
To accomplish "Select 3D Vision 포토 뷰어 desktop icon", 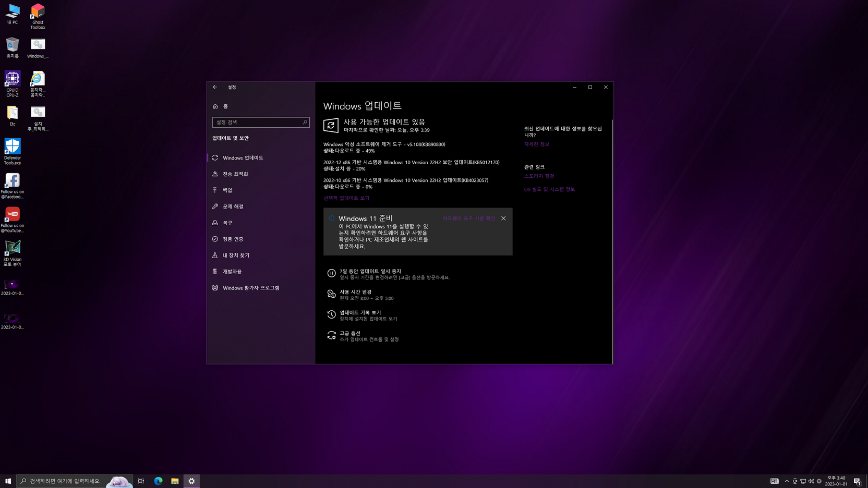I will coord(13,253).
